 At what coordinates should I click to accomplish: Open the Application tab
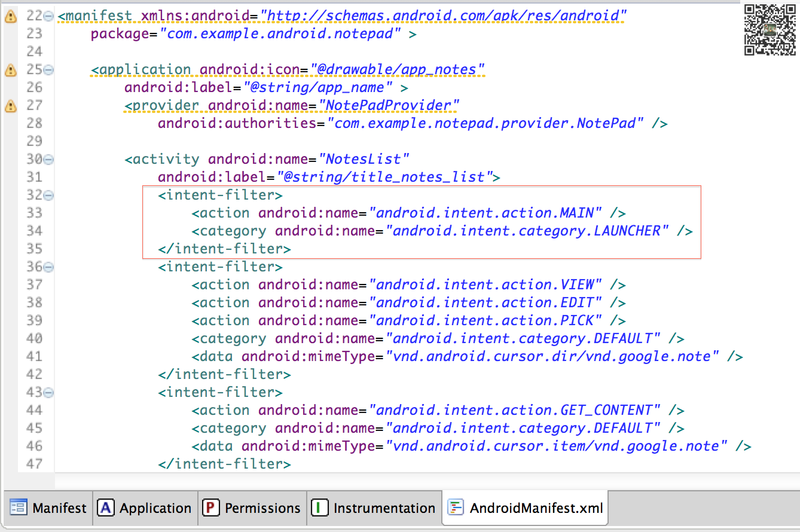point(145,508)
